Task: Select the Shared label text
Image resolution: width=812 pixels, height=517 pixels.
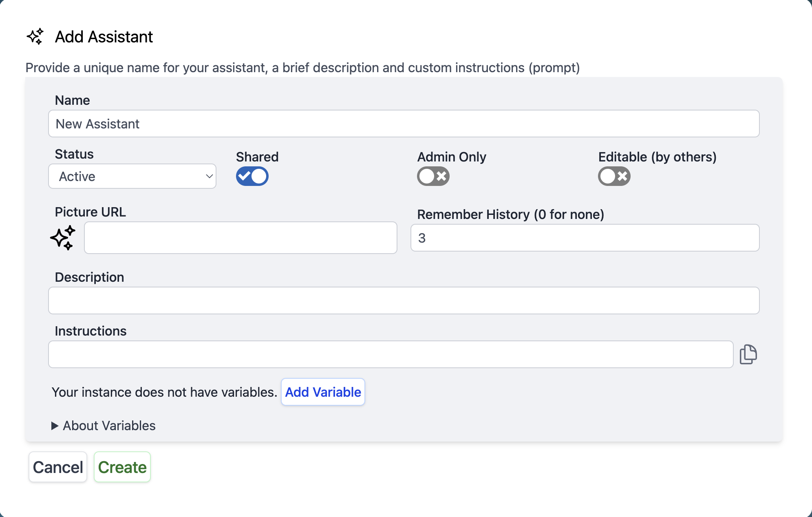Action: (257, 157)
